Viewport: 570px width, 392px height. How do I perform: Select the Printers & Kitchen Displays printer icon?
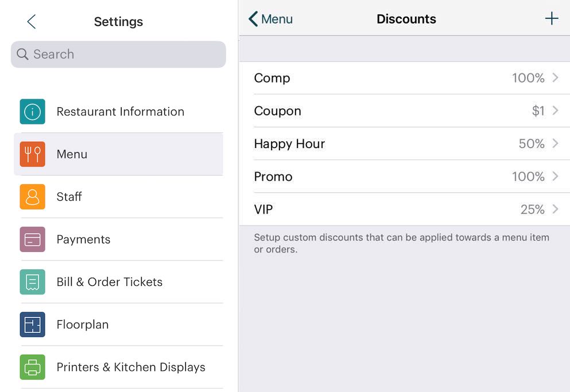pyautogui.click(x=32, y=367)
